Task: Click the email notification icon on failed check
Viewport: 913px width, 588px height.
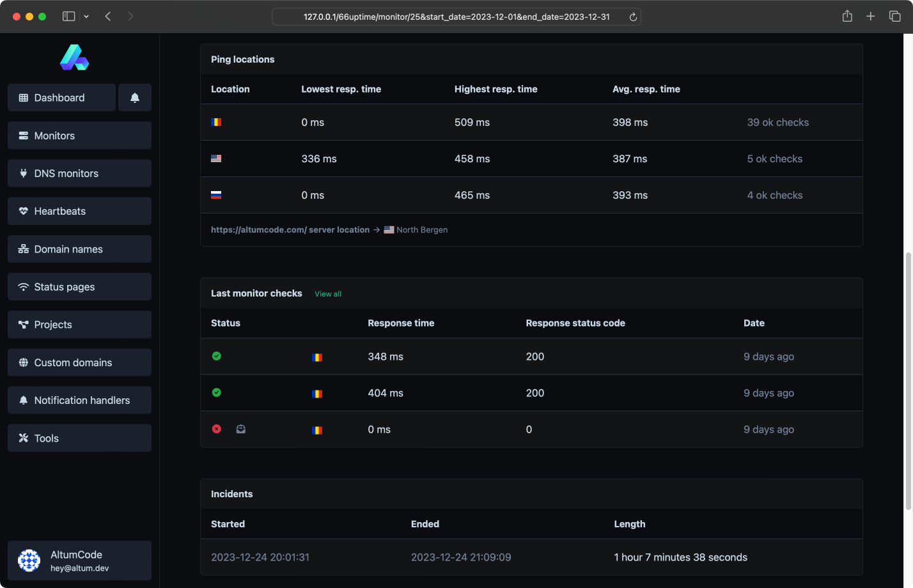Action: tap(240, 429)
